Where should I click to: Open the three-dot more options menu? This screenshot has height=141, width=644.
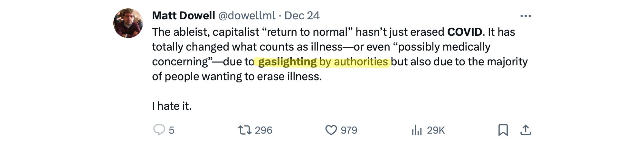pos(526,16)
